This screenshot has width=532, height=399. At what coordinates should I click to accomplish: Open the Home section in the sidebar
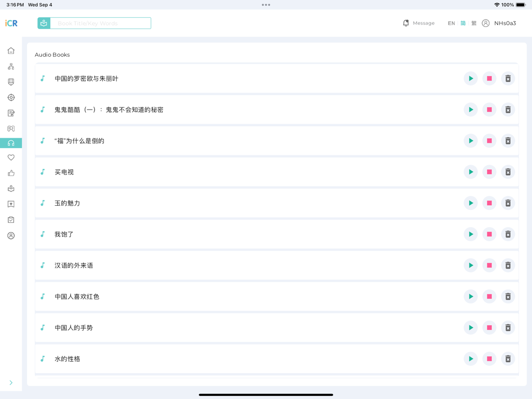click(x=11, y=50)
